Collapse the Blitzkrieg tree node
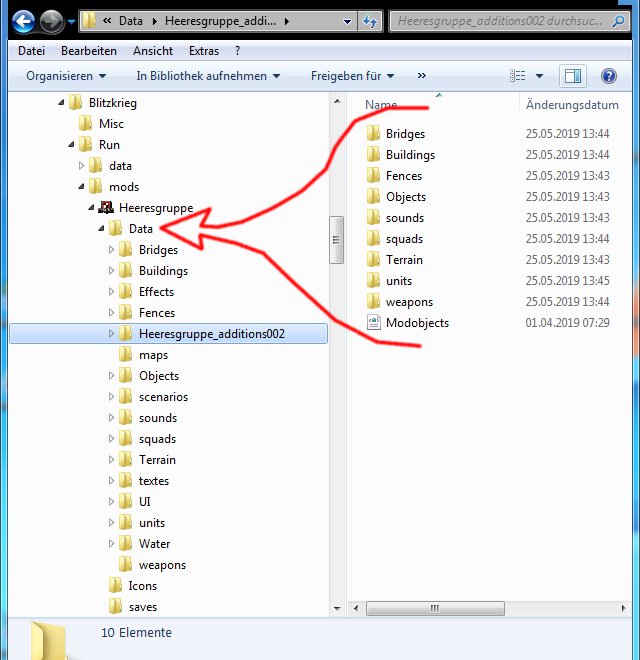Viewport: 640px width, 660px height. pos(61,102)
